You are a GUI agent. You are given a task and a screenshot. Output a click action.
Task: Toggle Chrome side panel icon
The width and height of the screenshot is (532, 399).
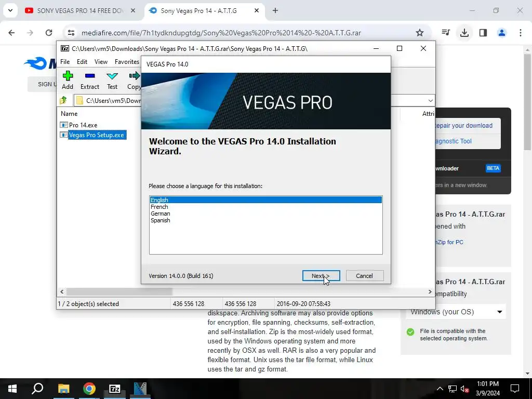tap(483, 33)
